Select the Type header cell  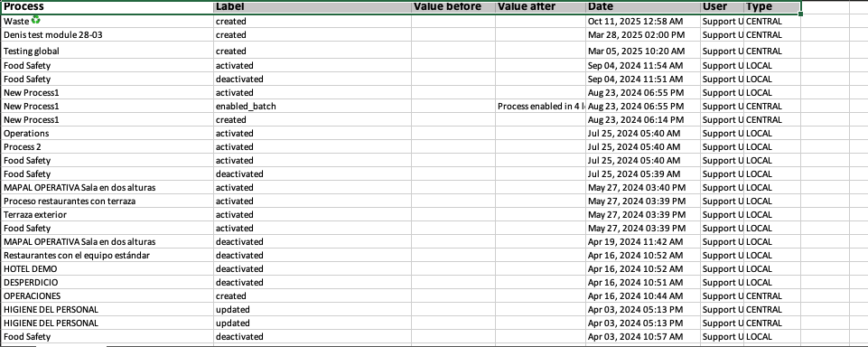point(771,7)
